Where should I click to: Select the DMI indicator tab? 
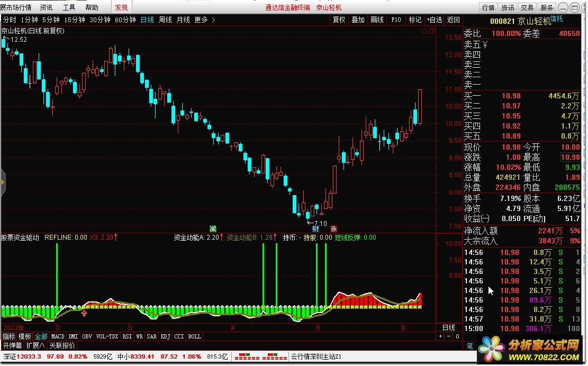(73, 336)
